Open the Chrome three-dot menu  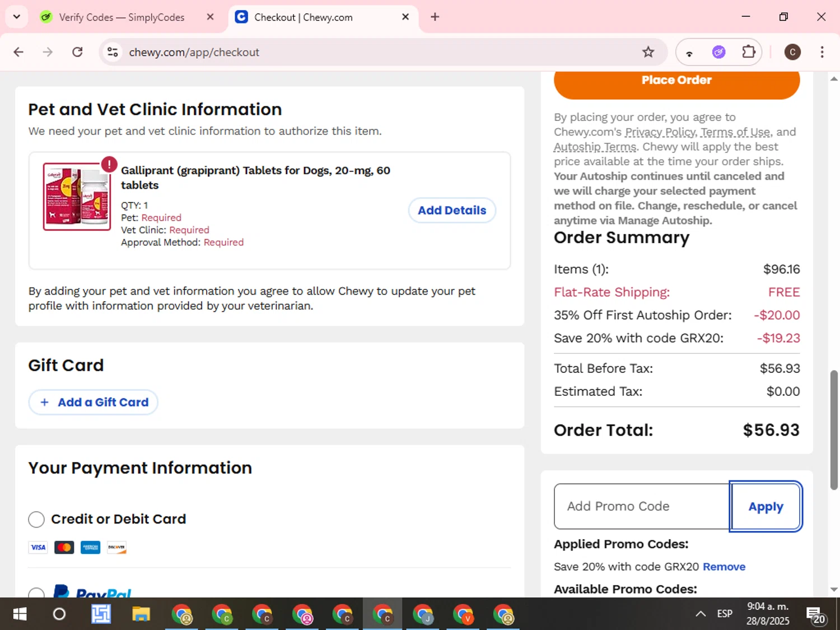(822, 52)
